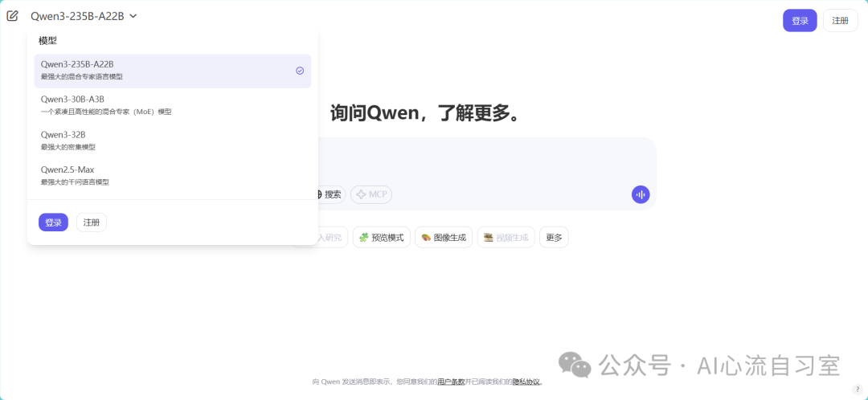868x400 pixels.
Task: Click description 最强大的混合专家语言模型
Action: tap(82, 76)
